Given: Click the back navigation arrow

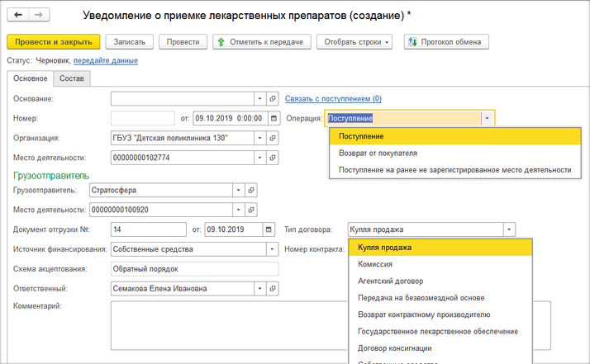Looking at the screenshot, I should coord(17,16).
